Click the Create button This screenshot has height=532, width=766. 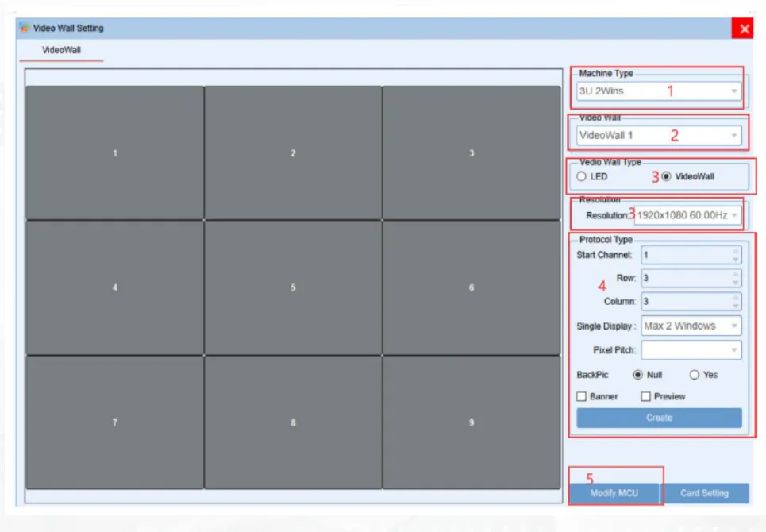[659, 418]
